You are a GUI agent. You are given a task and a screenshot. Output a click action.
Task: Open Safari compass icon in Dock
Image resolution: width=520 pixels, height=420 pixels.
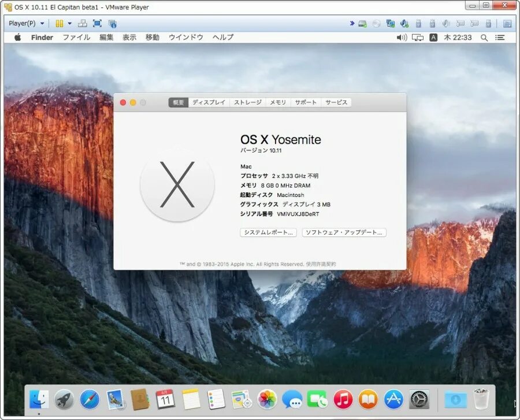click(90, 399)
